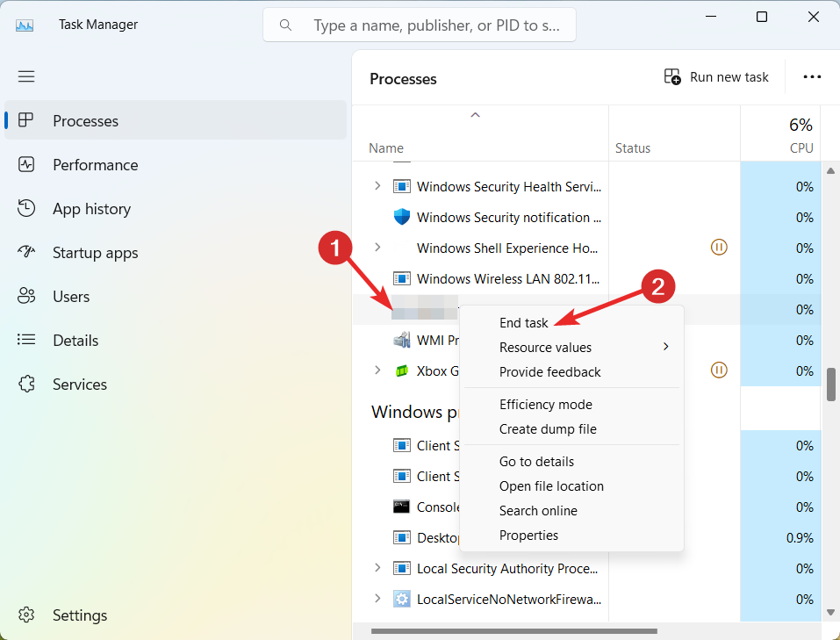Viewport: 840px width, 640px height.
Task: Sort by the Name column header
Action: (480, 133)
